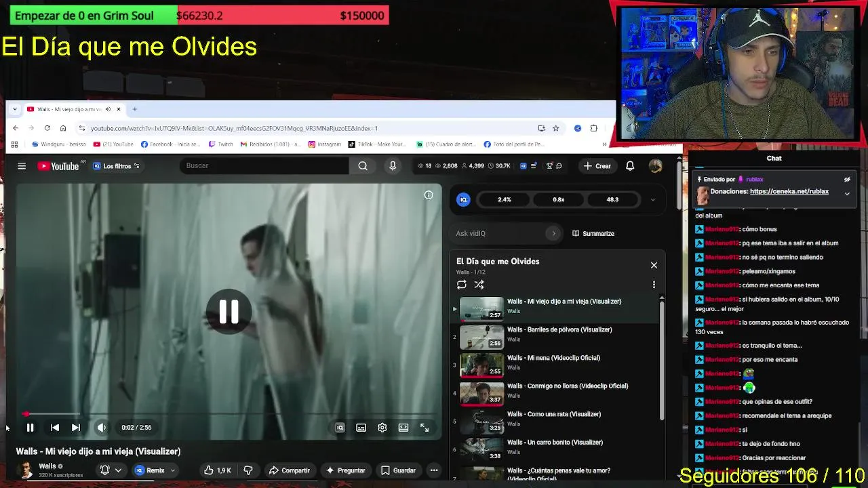Image resolution: width=868 pixels, height=488 pixels.
Task: Show video info card icon in player
Action: coord(429,195)
